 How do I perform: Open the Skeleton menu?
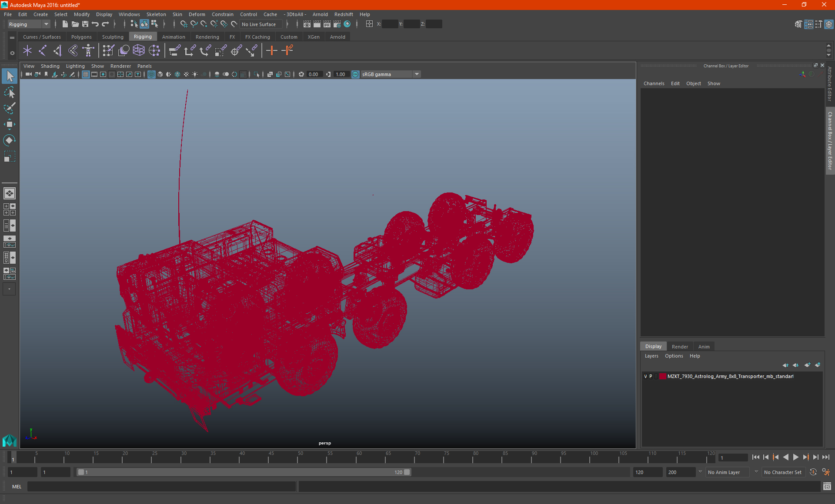click(156, 14)
